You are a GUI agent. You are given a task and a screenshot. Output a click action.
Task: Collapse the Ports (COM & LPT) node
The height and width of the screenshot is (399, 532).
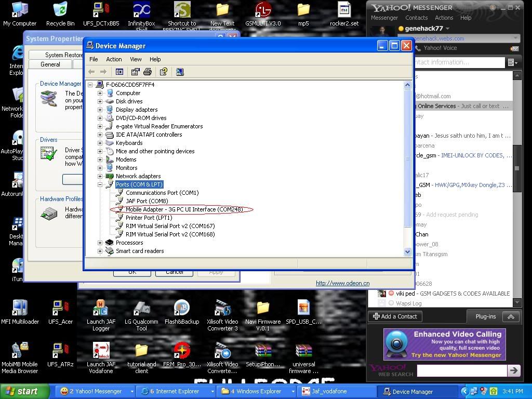tap(100, 184)
